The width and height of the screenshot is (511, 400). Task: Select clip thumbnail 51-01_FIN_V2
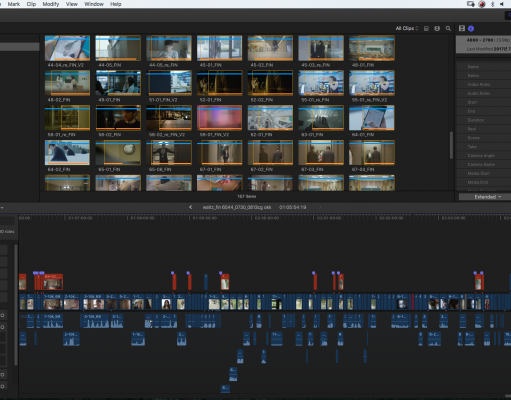pyautogui.click(x=169, y=83)
